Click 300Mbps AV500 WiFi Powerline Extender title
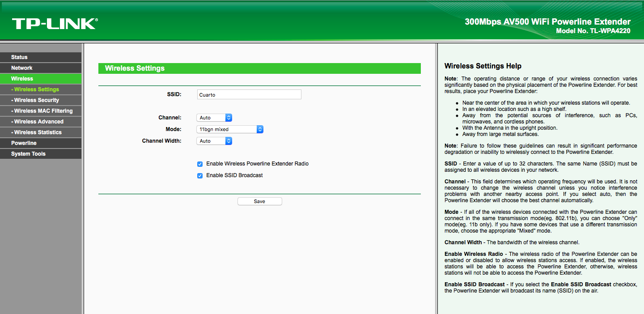Viewport: 644px width, 314px height. click(x=548, y=21)
